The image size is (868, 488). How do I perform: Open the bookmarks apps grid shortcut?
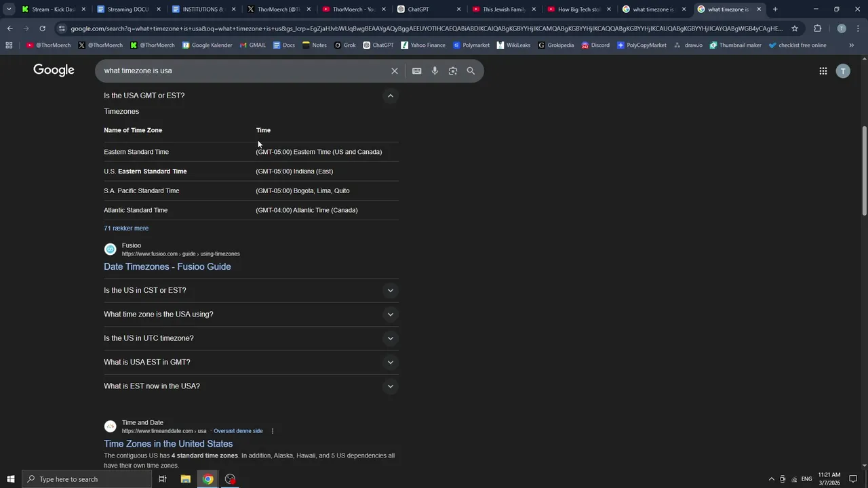click(9, 45)
